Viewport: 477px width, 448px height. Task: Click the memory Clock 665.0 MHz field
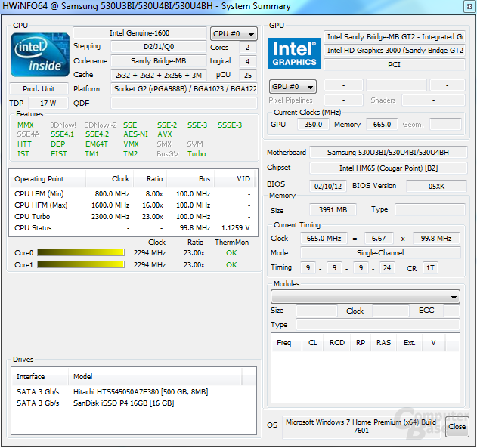coord(324,238)
